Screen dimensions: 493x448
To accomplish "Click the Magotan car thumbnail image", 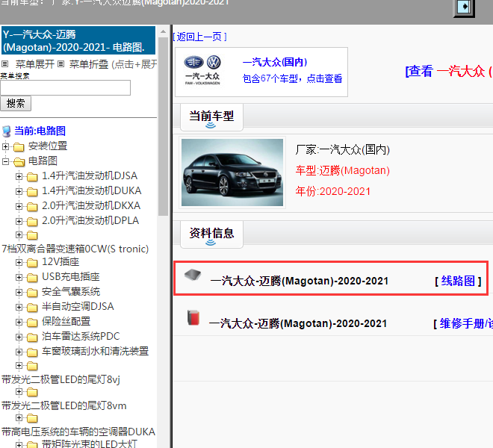I will pos(232,172).
